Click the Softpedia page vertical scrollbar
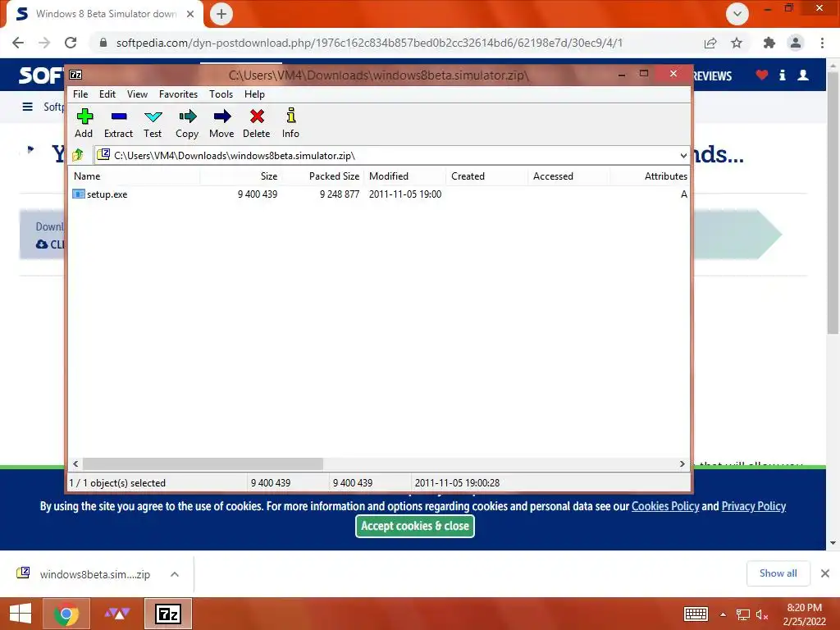The height and width of the screenshot is (630, 840). pyautogui.click(x=833, y=203)
